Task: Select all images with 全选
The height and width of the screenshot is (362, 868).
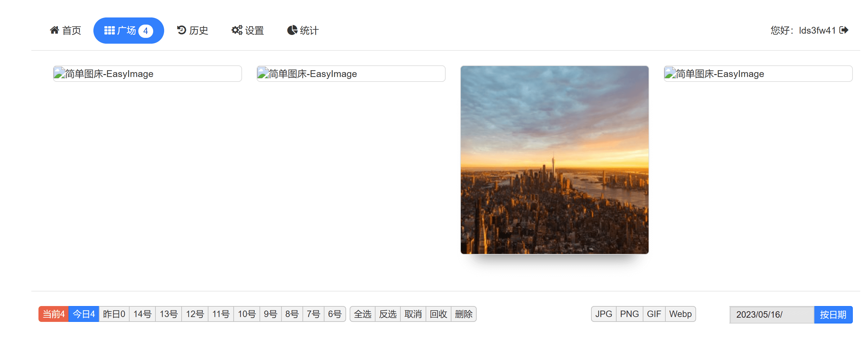Action: point(362,314)
